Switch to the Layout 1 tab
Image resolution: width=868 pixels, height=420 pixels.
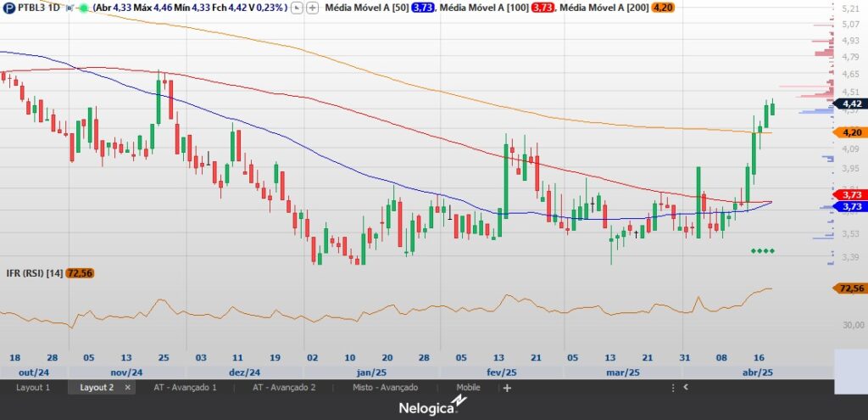coord(33,388)
